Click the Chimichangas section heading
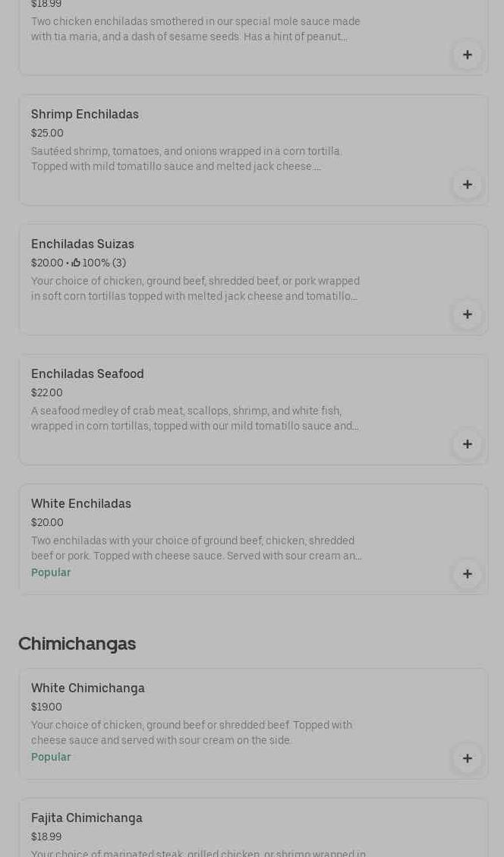The height and width of the screenshot is (857, 504). (77, 644)
